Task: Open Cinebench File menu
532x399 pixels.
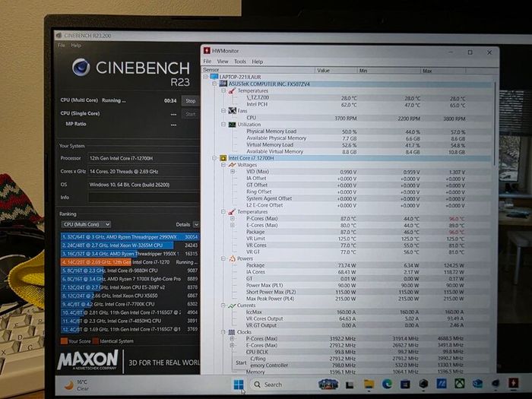Action: [62, 45]
